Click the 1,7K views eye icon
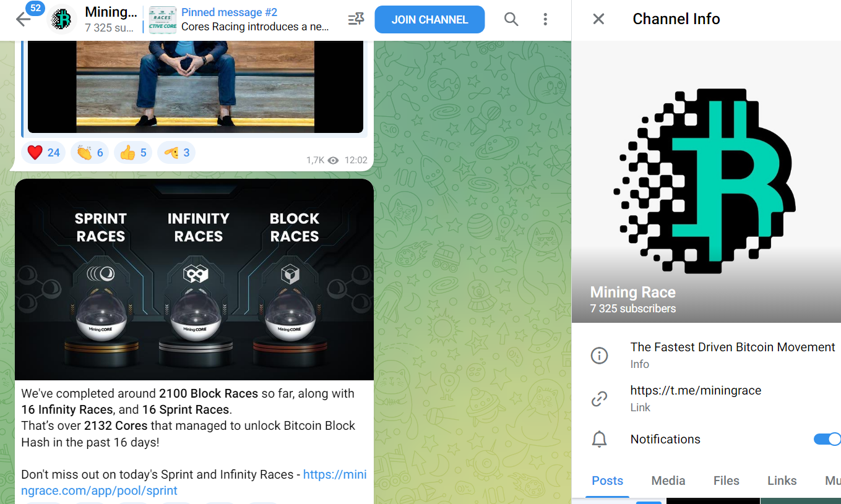The image size is (841, 504). click(334, 160)
